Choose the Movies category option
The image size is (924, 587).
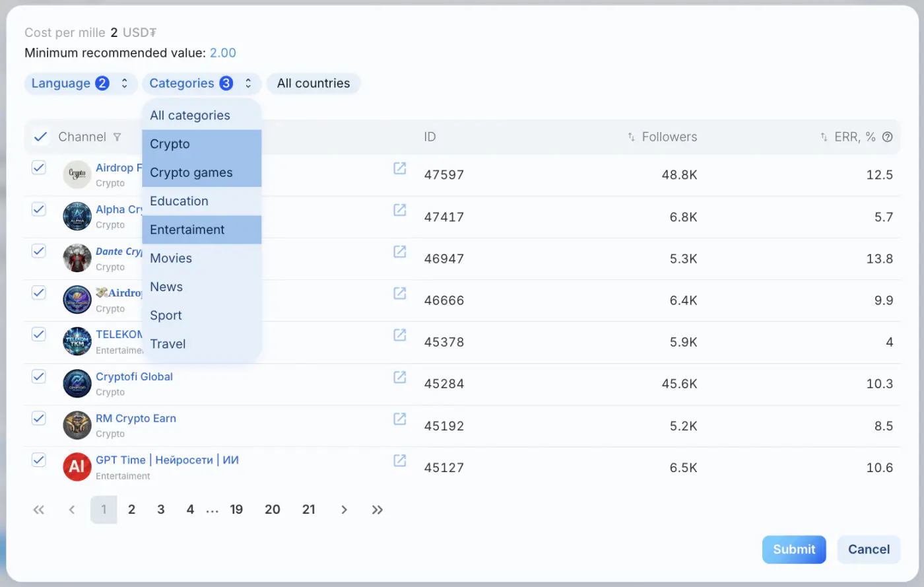[x=201, y=258]
